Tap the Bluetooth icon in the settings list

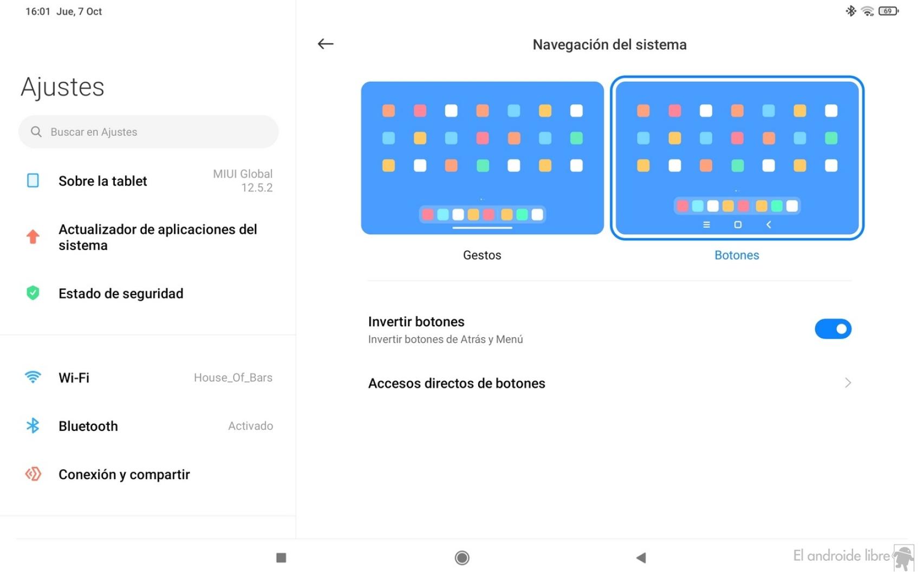(33, 425)
